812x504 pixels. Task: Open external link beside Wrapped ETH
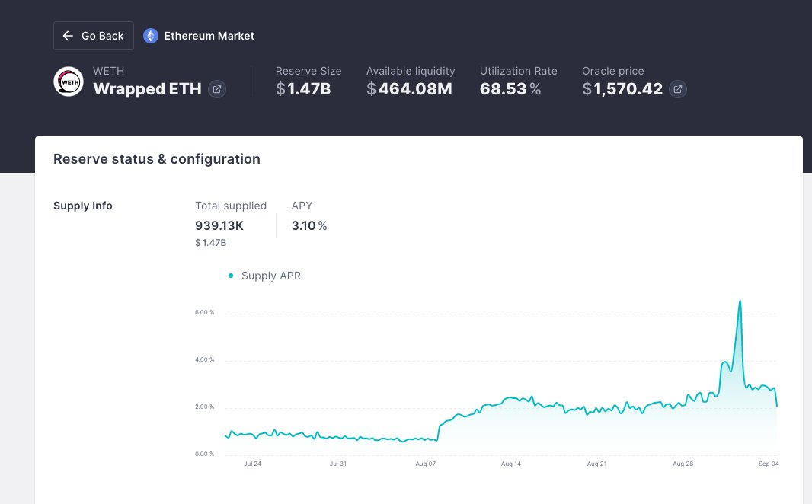tap(217, 89)
